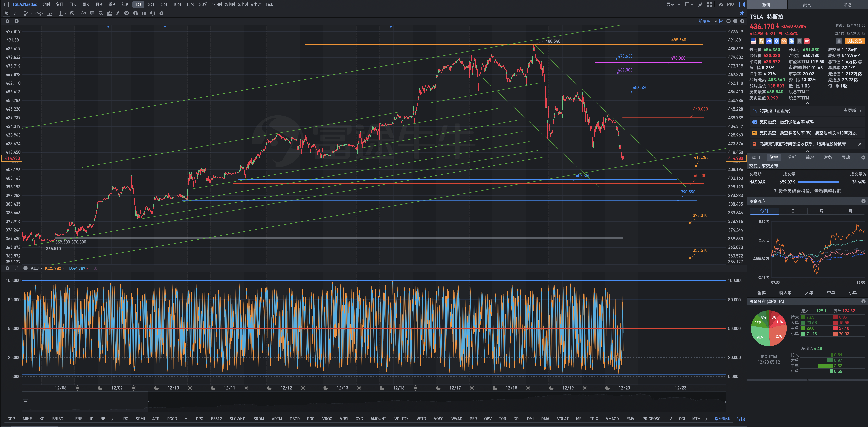This screenshot has height=427, width=868.
Task: Click the gray note icon under price
Action: click(799, 41)
